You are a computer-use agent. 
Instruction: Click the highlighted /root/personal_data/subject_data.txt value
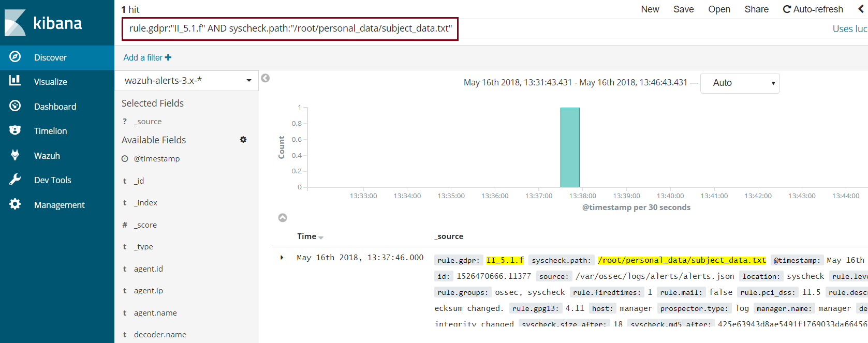(682, 260)
